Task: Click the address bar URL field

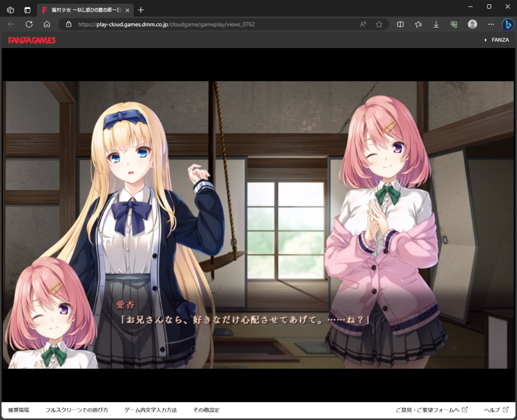Action: pyautogui.click(x=210, y=24)
